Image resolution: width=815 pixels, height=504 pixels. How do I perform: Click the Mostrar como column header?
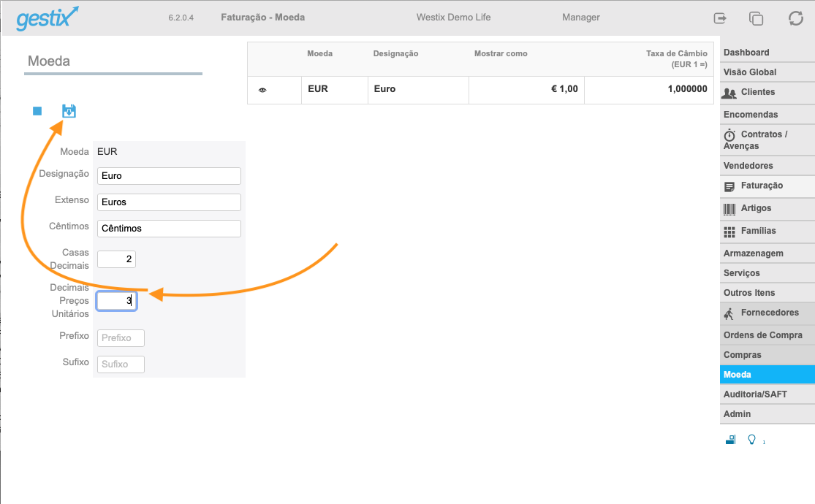pyautogui.click(x=501, y=53)
